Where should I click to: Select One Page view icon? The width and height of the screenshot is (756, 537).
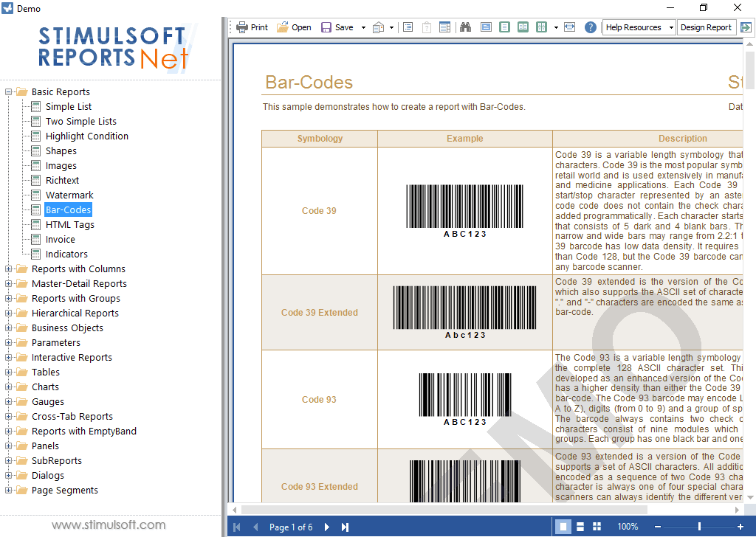[x=504, y=27]
